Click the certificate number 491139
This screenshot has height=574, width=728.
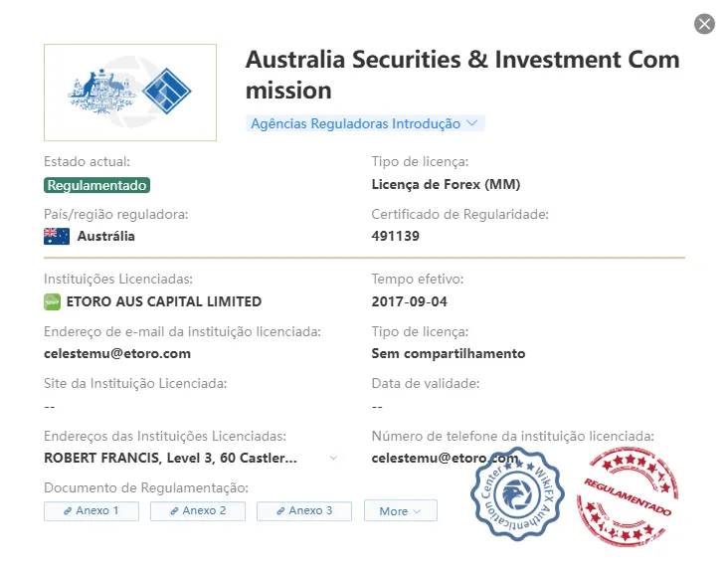396,237
